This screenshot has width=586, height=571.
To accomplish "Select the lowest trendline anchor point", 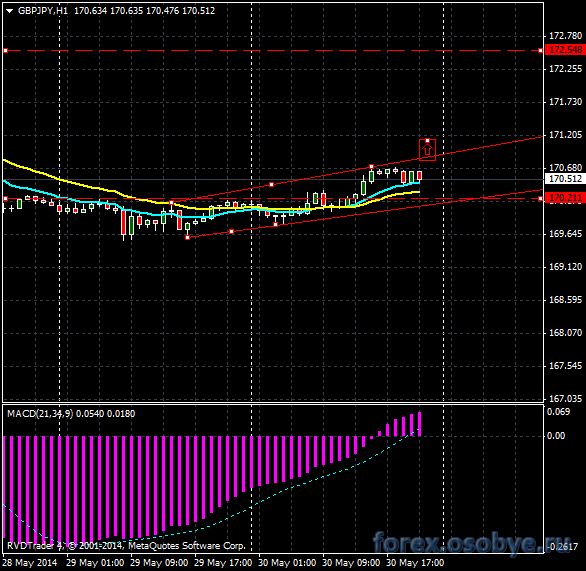I will click(x=188, y=237).
